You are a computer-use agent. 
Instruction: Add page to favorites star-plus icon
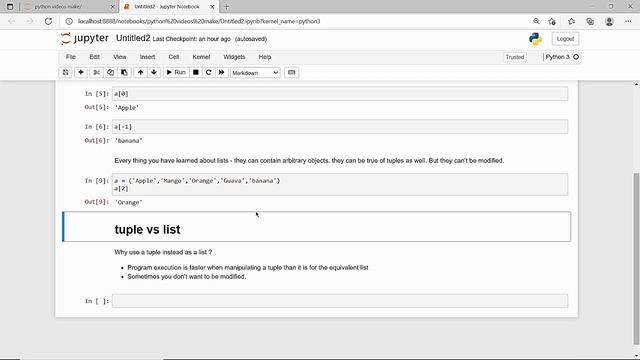point(552,21)
